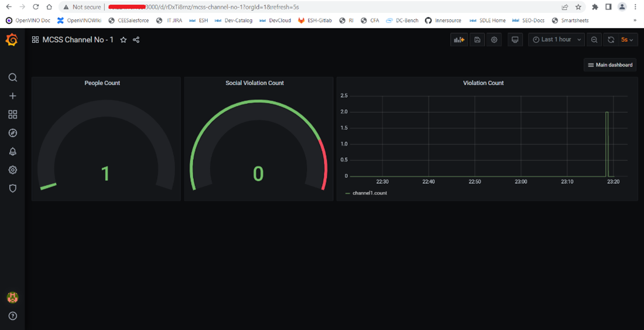Open dashboard settings gear in toolbar
The height and width of the screenshot is (330, 644).
pyautogui.click(x=495, y=40)
